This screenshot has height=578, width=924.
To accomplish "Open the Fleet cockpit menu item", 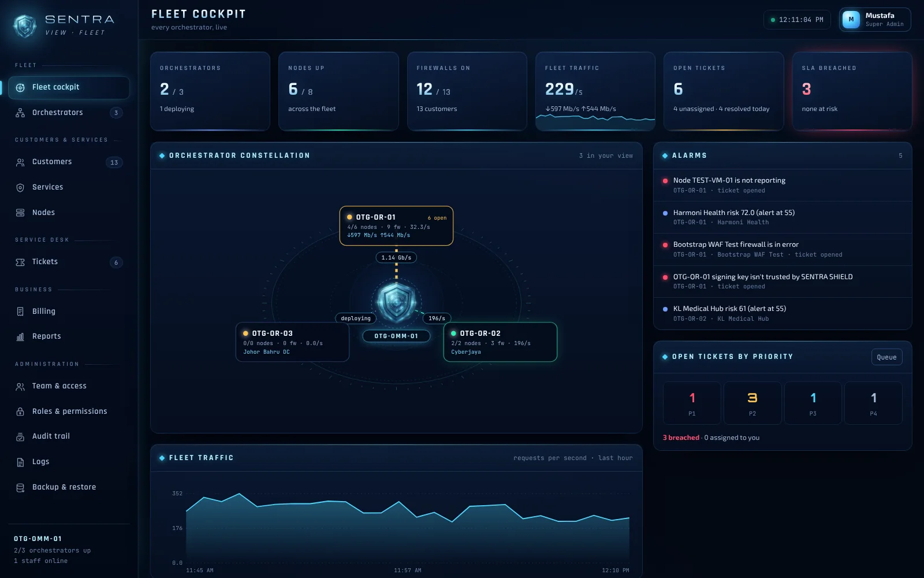I will (x=69, y=88).
